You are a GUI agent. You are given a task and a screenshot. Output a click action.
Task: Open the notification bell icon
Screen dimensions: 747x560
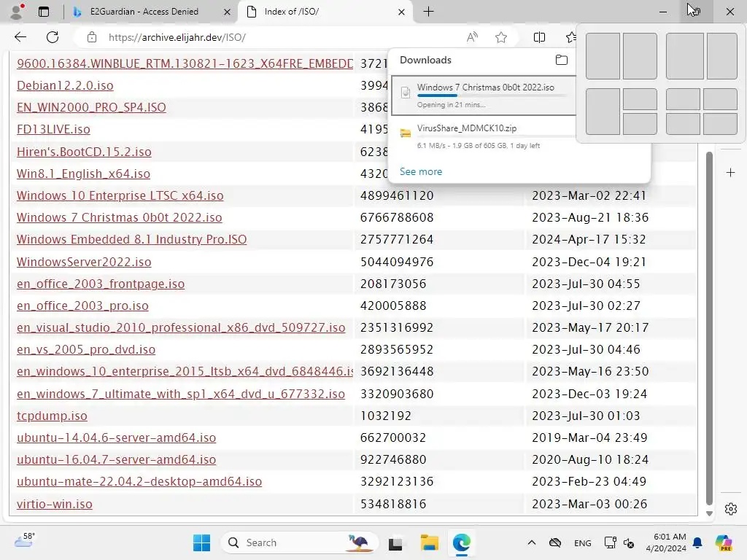point(697,542)
